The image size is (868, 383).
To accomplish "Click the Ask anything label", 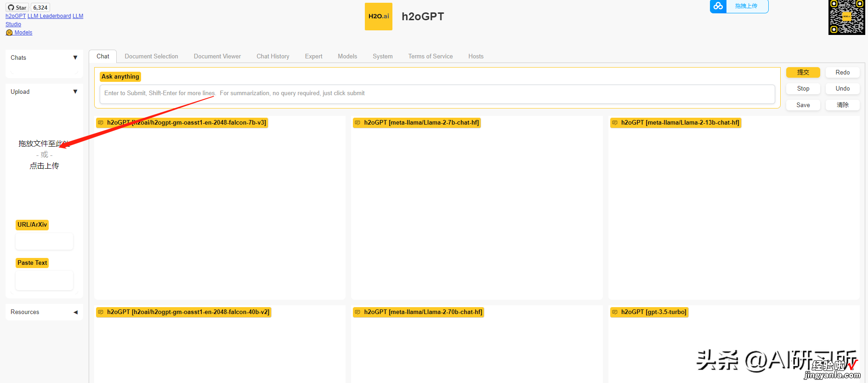I will coord(120,77).
